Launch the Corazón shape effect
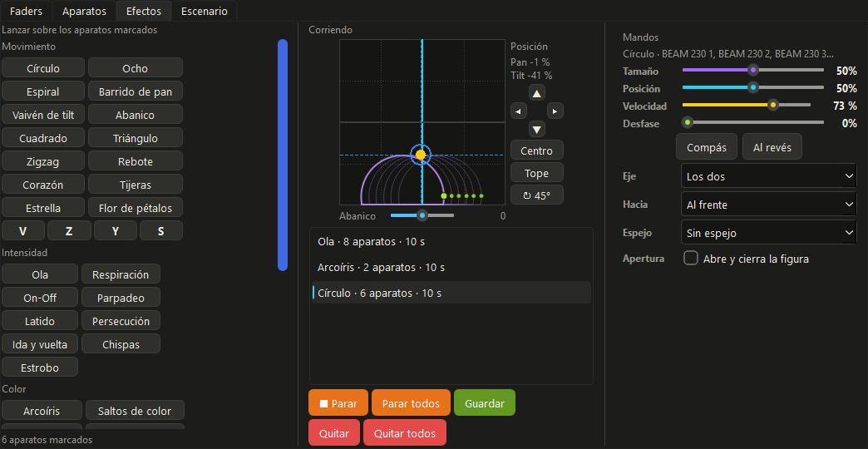The height and width of the screenshot is (449, 868). point(43,185)
